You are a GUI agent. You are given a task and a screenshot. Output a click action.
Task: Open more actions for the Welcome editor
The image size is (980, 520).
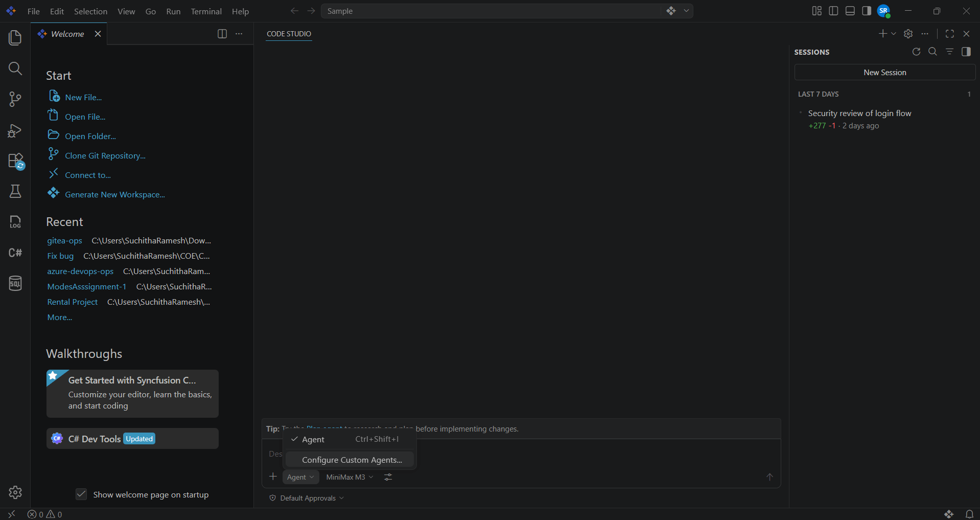239,34
